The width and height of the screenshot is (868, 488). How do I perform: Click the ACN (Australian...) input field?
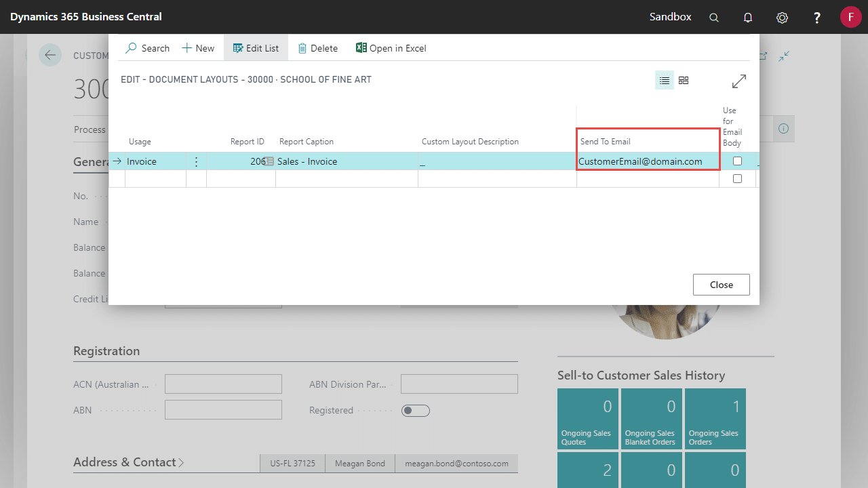(223, 384)
